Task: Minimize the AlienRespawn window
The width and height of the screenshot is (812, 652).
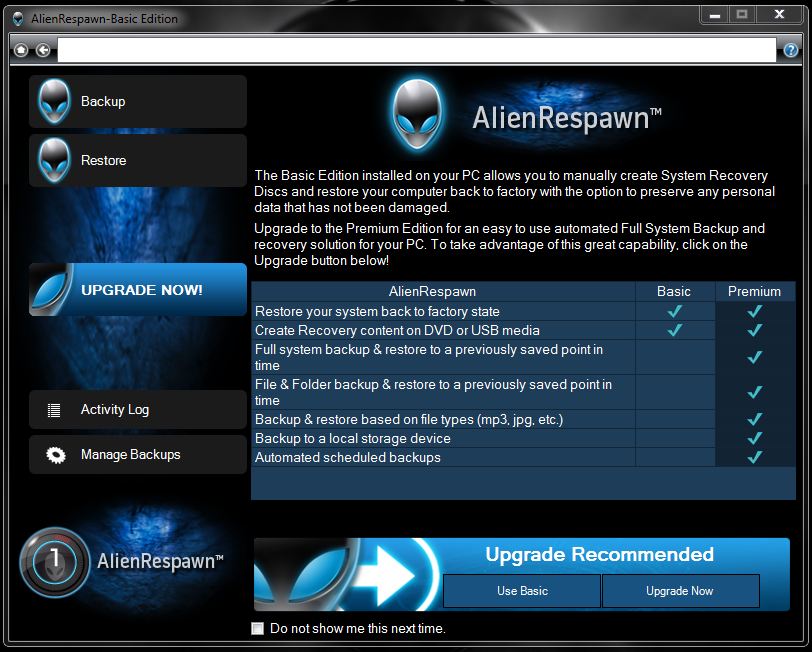Action: click(715, 15)
